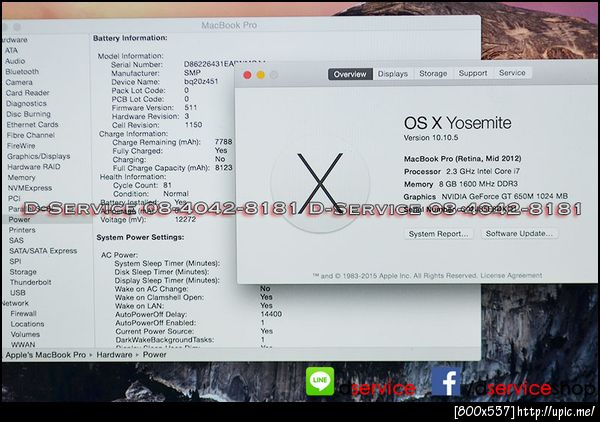Click the Charge Remaining value 7788
The width and height of the screenshot is (600, 422).
223,142
